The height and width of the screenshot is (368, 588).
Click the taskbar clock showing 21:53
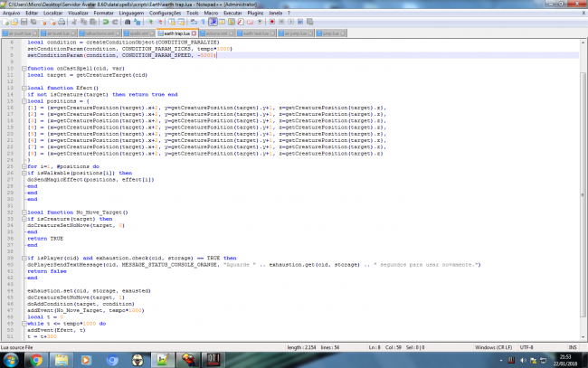565,360
